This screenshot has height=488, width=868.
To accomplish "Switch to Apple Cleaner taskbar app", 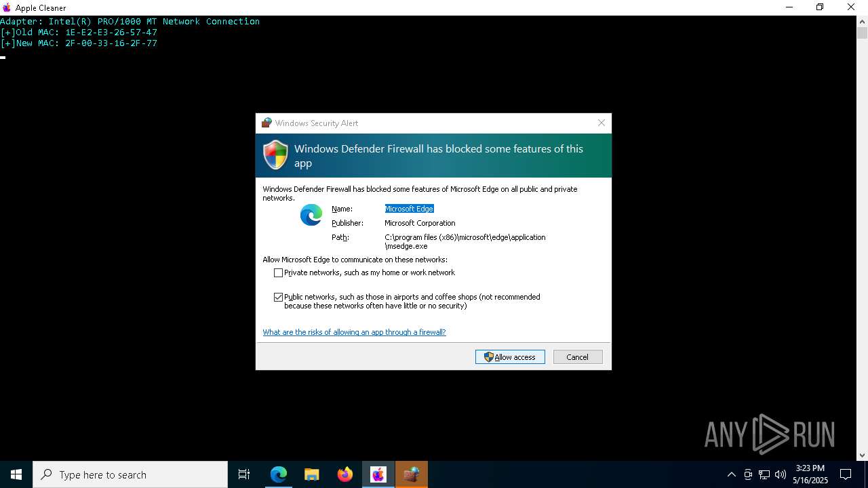I will pos(378,474).
